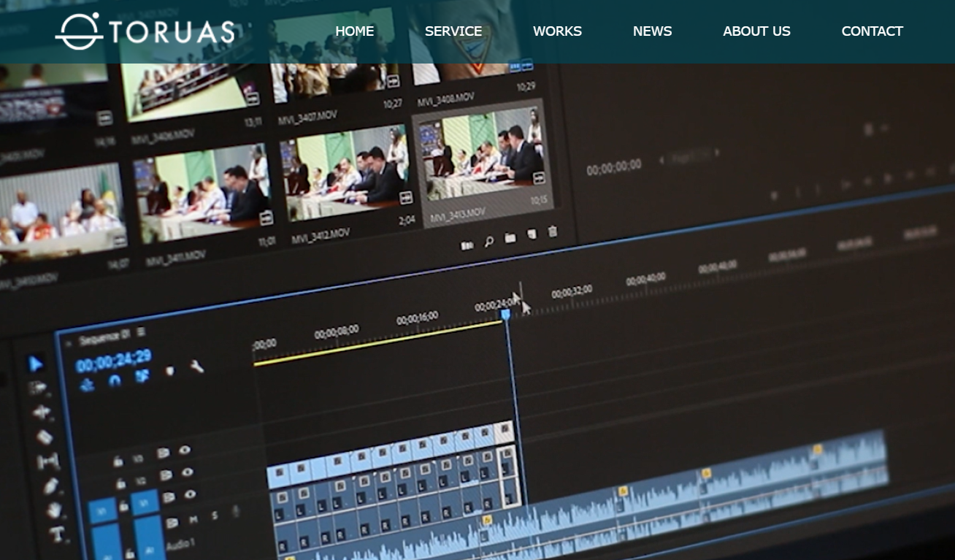This screenshot has height=560, width=955.
Task: Click the timeline timecode 00;00;24;29
Action: pyautogui.click(x=113, y=360)
